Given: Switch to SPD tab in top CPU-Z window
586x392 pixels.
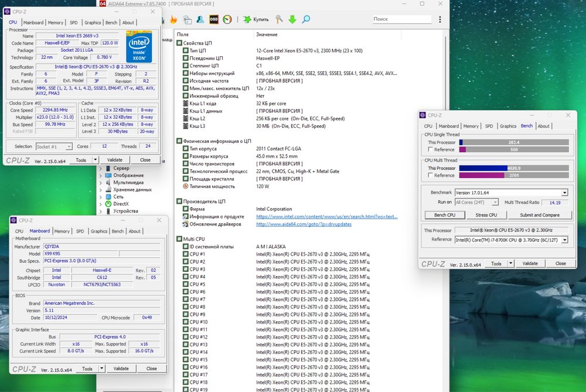Looking at the screenshot, I should coord(74,22).
